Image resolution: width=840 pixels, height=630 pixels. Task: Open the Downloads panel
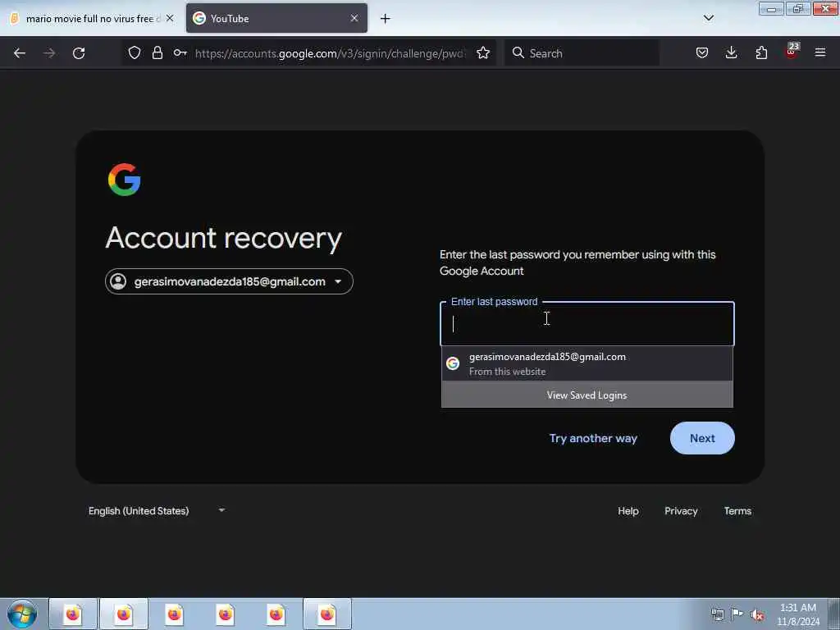[731, 52]
